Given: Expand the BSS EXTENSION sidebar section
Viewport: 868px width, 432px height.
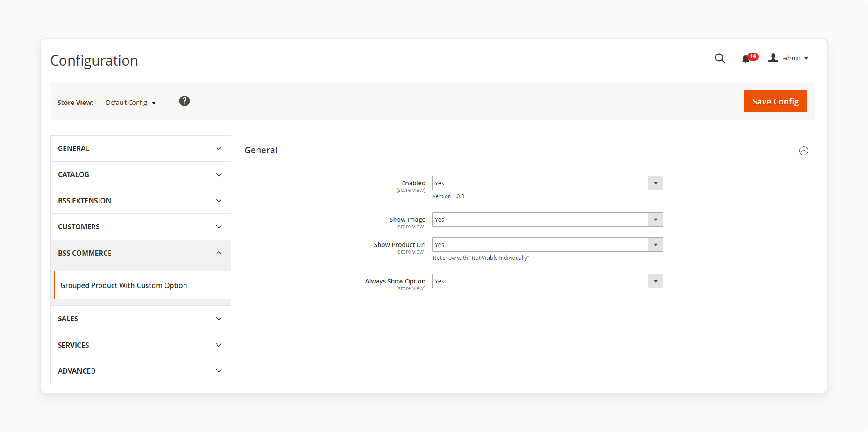Looking at the screenshot, I should [140, 201].
